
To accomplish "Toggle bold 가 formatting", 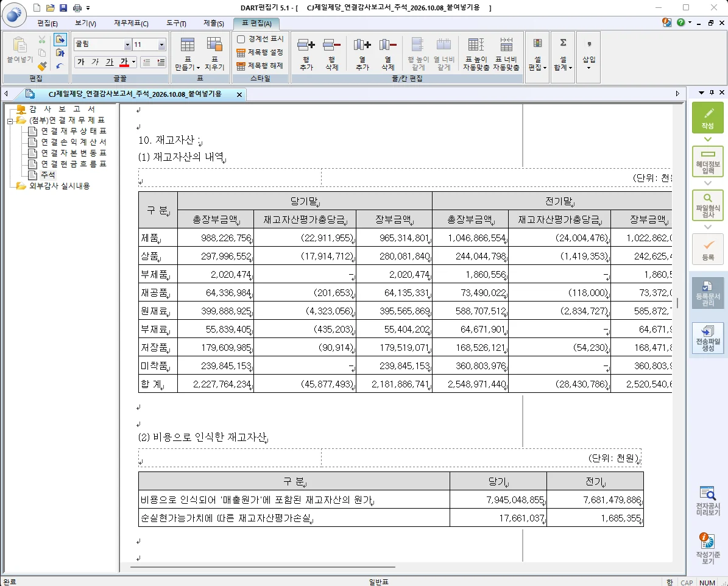I will tap(81, 62).
